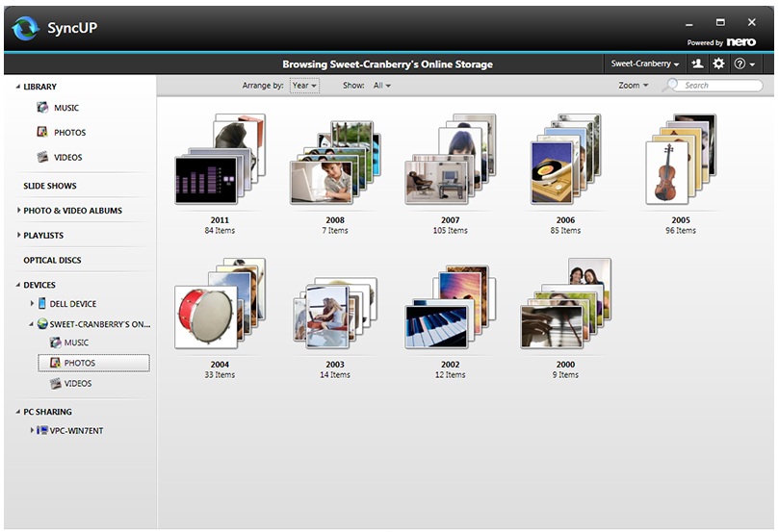This screenshot has width=779, height=532.
Task: Click the '105 Items' text
Action: [x=450, y=231]
